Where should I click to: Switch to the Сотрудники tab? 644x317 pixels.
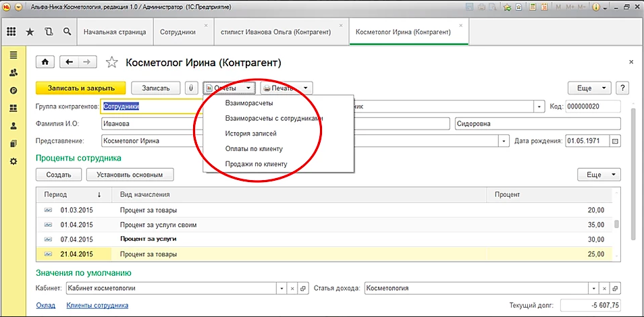178,32
